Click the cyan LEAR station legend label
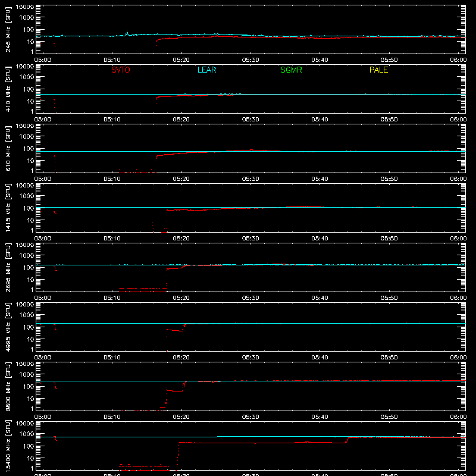 (x=206, y=70)
